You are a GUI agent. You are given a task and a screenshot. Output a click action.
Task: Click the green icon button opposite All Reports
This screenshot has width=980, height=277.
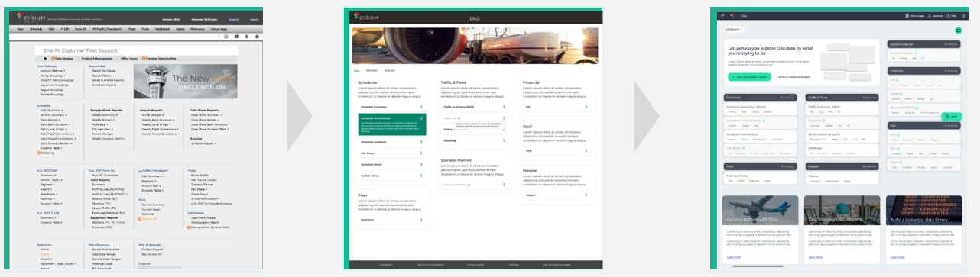(x=957, y=30)
